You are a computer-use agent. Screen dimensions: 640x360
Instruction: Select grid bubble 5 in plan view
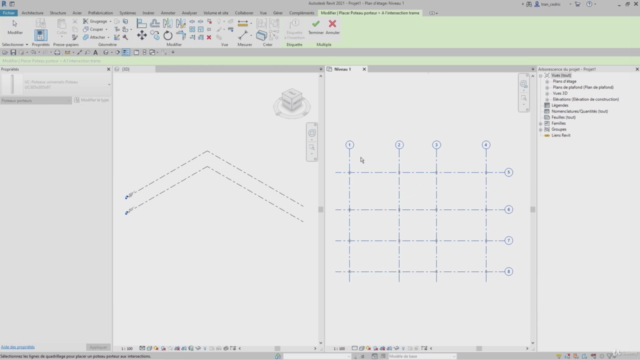coord(509,172)
